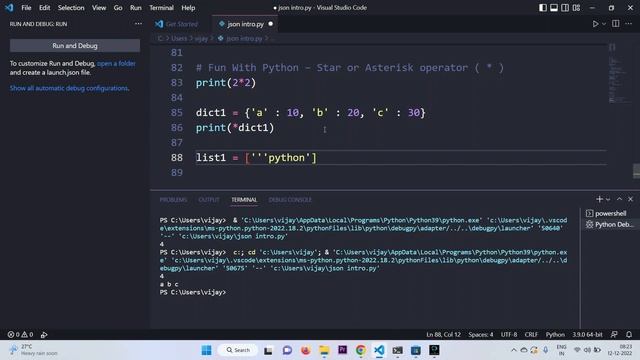Open weather widget 27°C

click(34, 350)
